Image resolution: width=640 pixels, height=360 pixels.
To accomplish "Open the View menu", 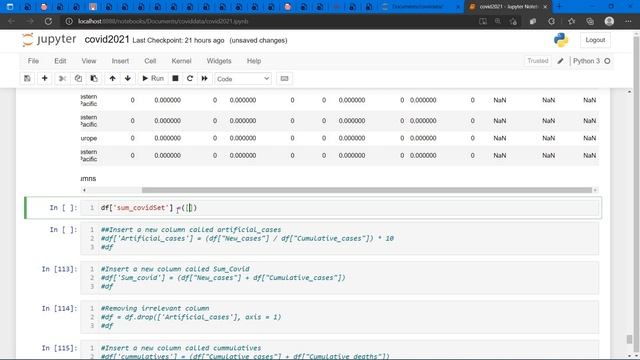I will [89, 61].
